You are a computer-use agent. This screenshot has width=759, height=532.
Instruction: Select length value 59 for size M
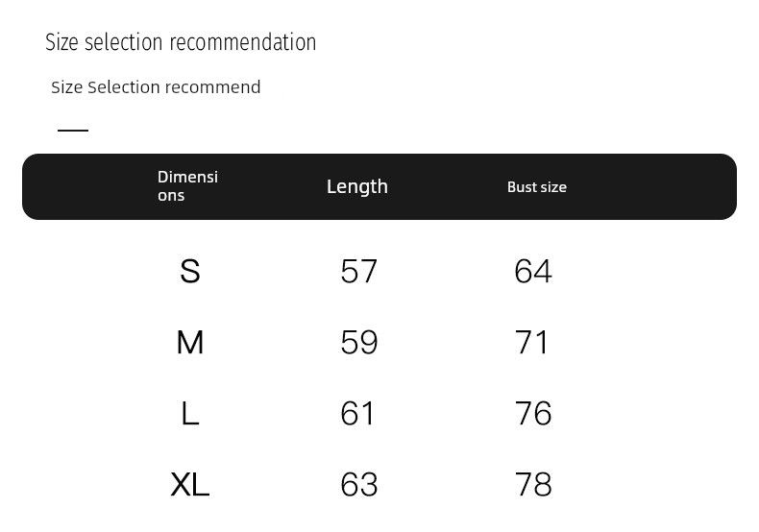(359, 343)
